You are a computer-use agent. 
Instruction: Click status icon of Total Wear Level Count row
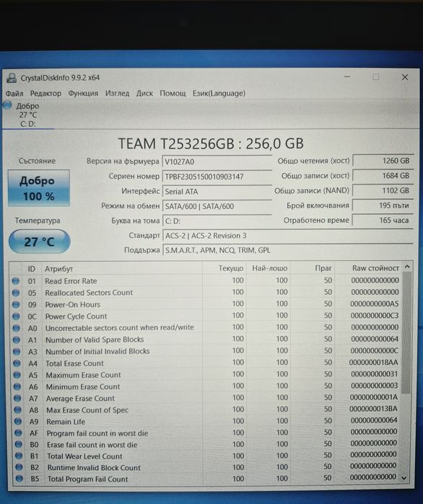coord(19,456)
